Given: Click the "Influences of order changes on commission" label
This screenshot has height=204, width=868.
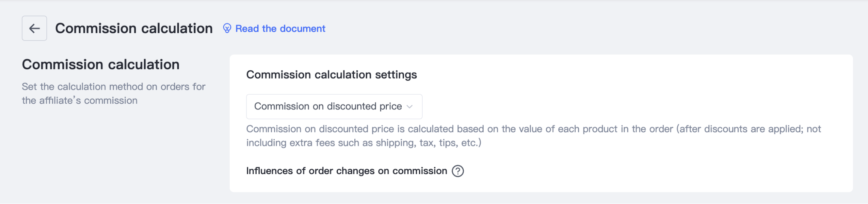Looking at the screenshot, I should coord(347,171).
